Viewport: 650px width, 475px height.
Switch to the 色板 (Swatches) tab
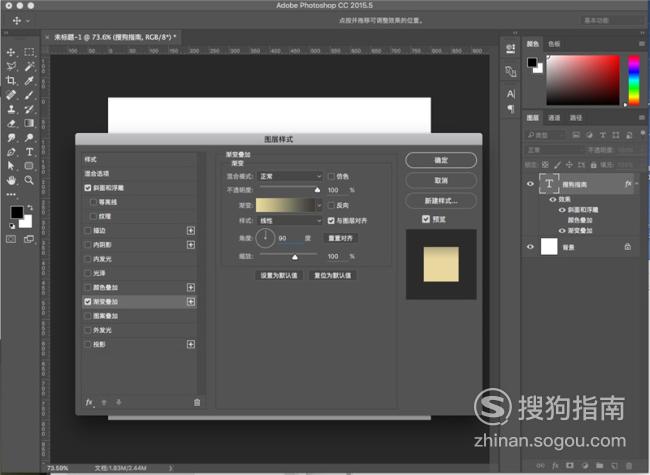click(554, 44)
